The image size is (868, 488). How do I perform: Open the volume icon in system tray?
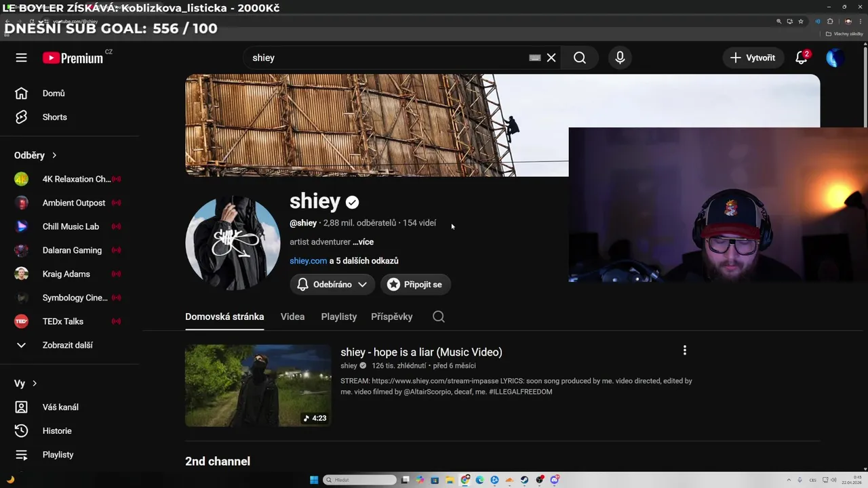tap(833, 480)
